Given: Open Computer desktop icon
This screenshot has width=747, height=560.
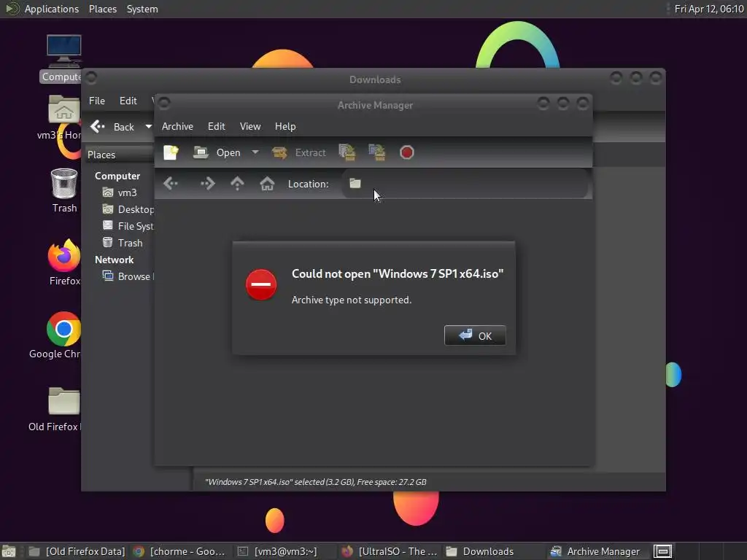Looking at the screenshot, I should 61,58.
